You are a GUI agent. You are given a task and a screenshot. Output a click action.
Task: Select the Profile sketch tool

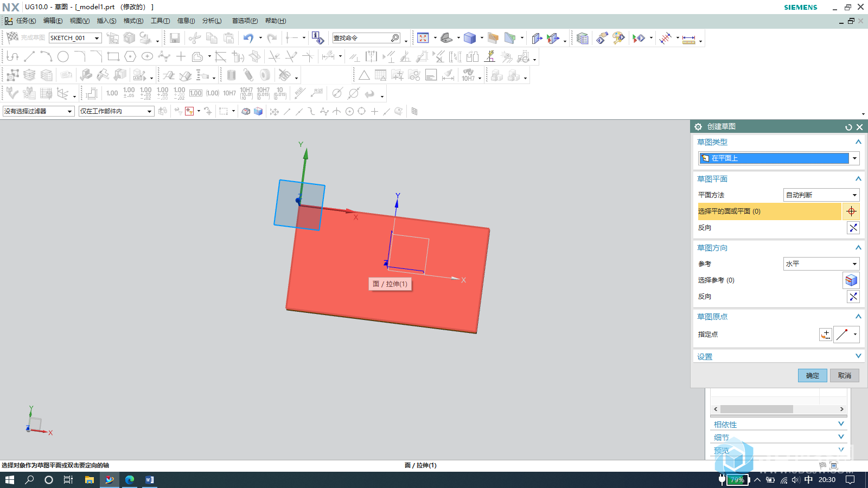coord(12,56)
